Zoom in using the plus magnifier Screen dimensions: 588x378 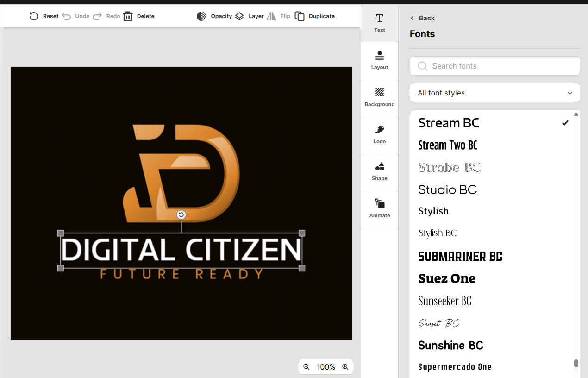(345, 367)
